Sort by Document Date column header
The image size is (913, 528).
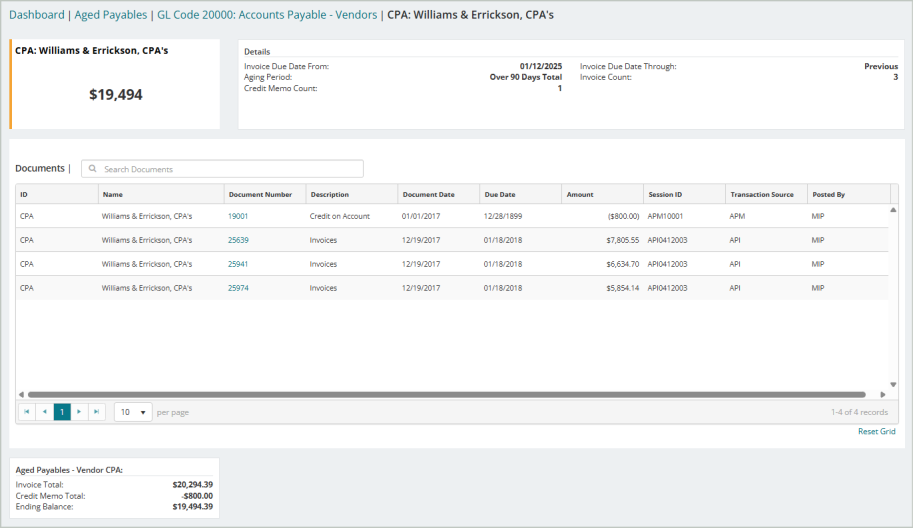438,194
